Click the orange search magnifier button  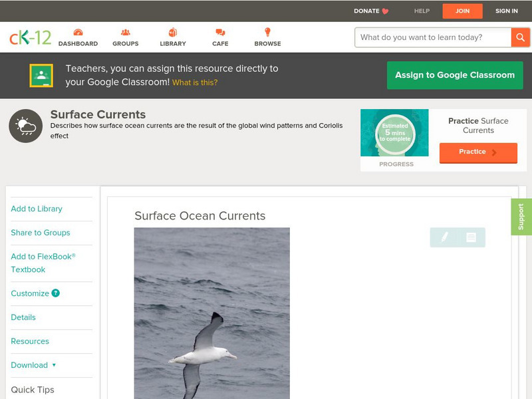tap(520, 37)
